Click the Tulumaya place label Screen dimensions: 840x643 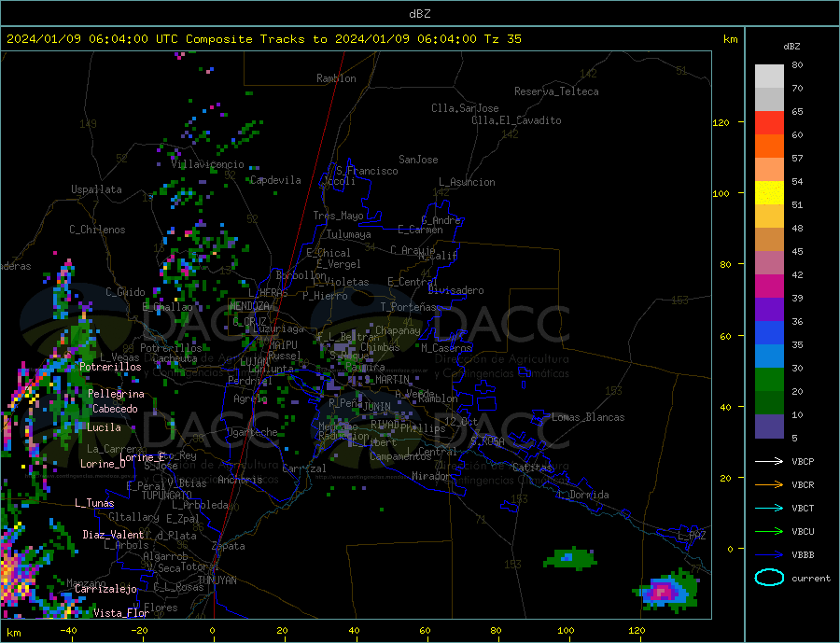pyautogui.click(x=349, y=234)
